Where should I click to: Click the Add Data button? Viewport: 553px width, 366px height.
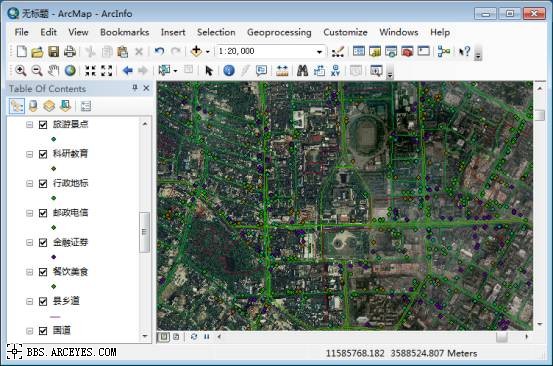tap(196, 51)
